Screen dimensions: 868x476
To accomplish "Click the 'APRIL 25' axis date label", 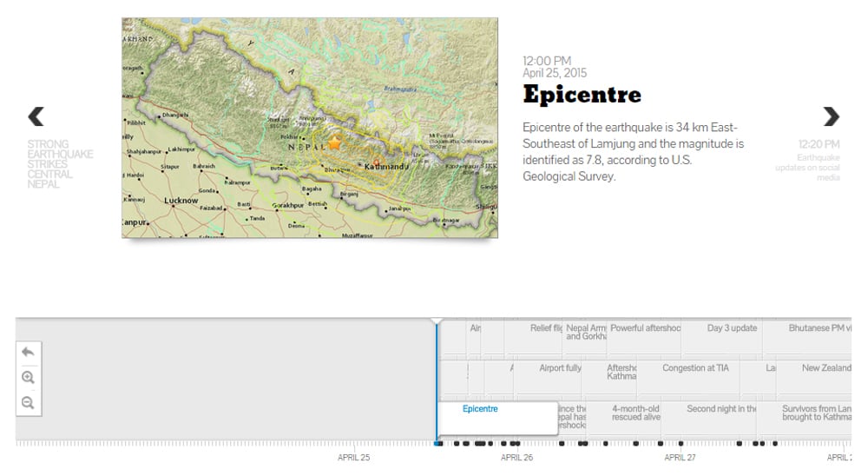I will click(x=354, y=458).
